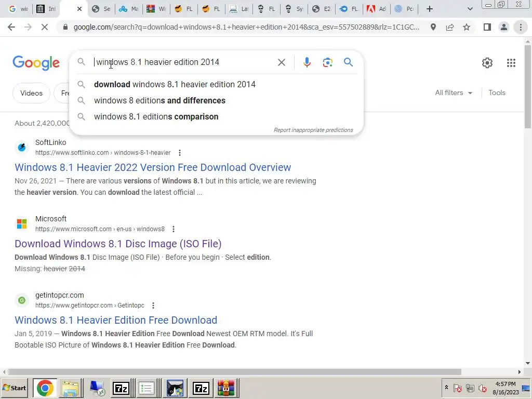Click inside the Google search text field
The image size is (532, 399).
(x=183, y=62)
